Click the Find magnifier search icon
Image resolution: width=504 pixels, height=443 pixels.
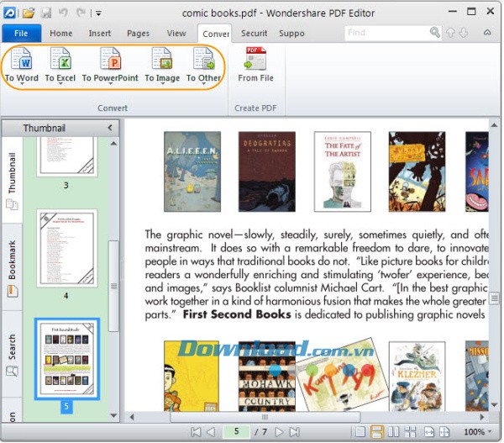click(435, 33)
